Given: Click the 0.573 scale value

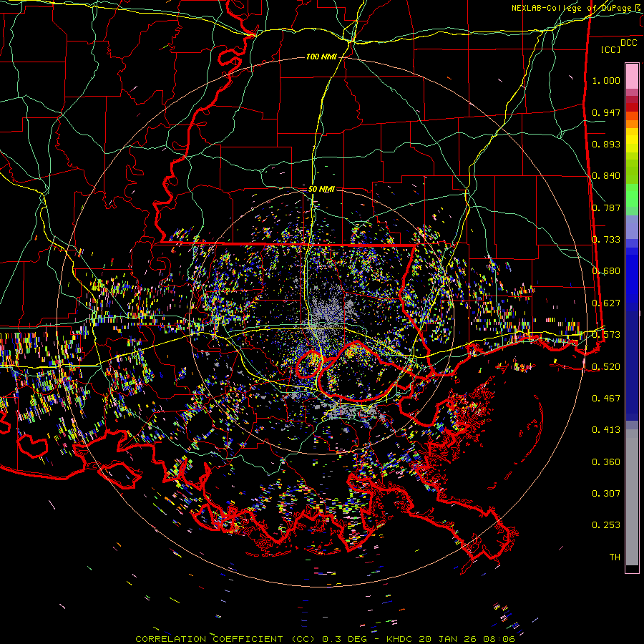Looking at the screenshot, I should click(606, 334).
